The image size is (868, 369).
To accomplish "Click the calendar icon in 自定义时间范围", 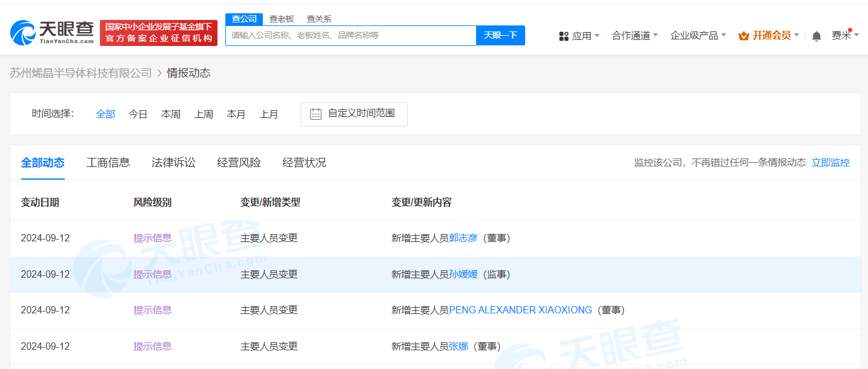I will pos(315,114).
